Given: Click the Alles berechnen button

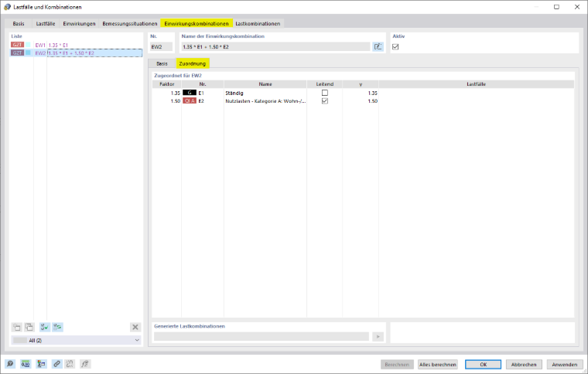Looking at the screenshot, I should pyautogui.click(x=438, y=364).
